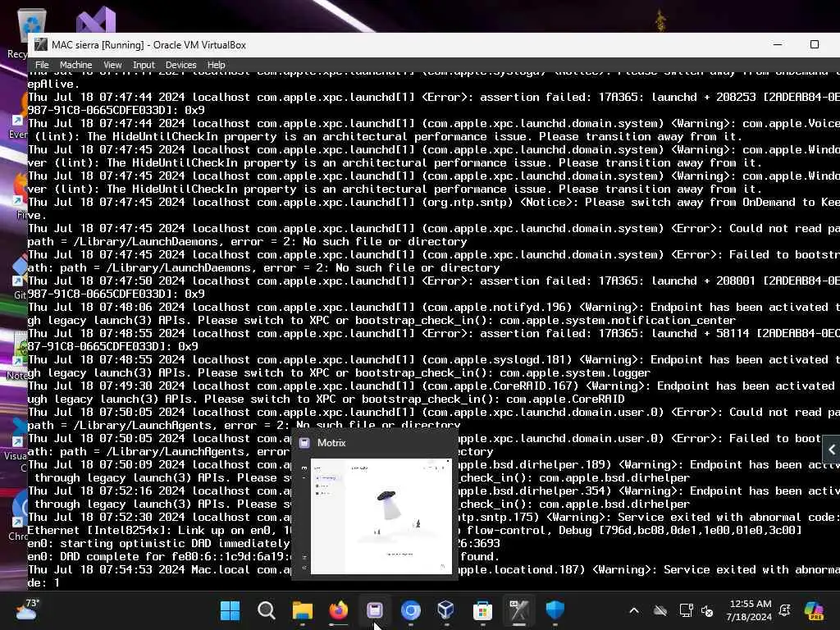The width and height of the screenshot is (840, 630).
Task: Open the Devices menu
Action: click(x=180, y=65)
